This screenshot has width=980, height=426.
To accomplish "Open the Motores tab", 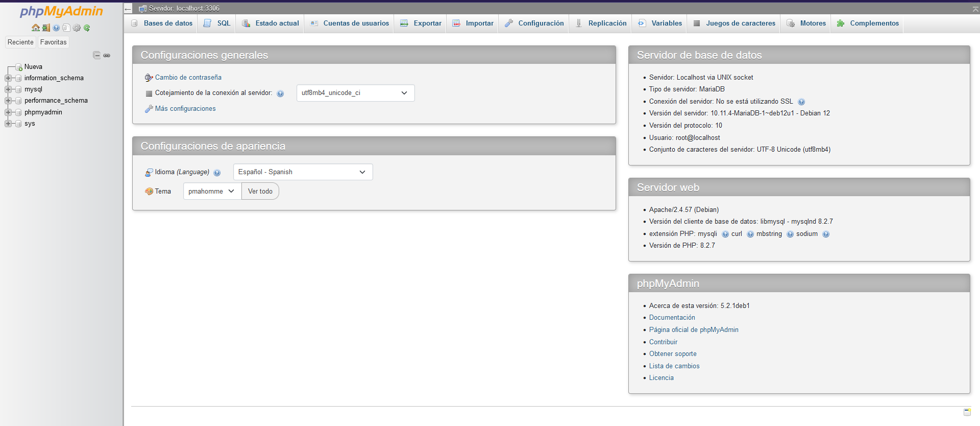I will (x=806, y=23).
